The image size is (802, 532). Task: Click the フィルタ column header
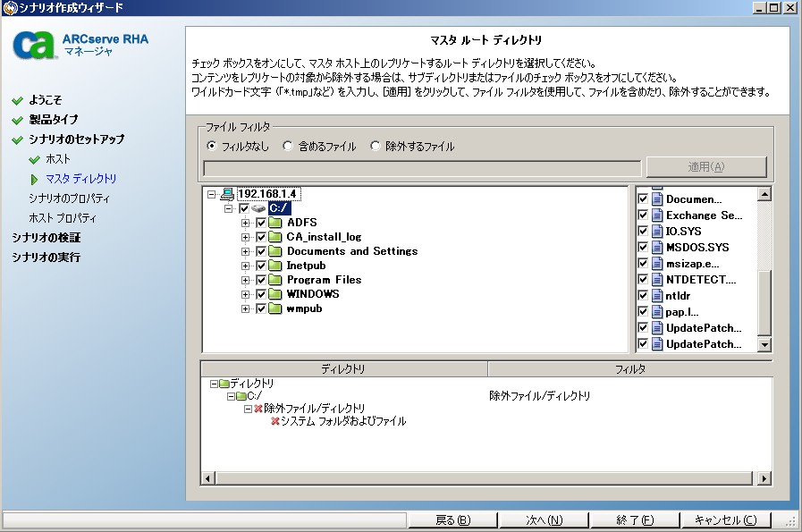point(629,368)
